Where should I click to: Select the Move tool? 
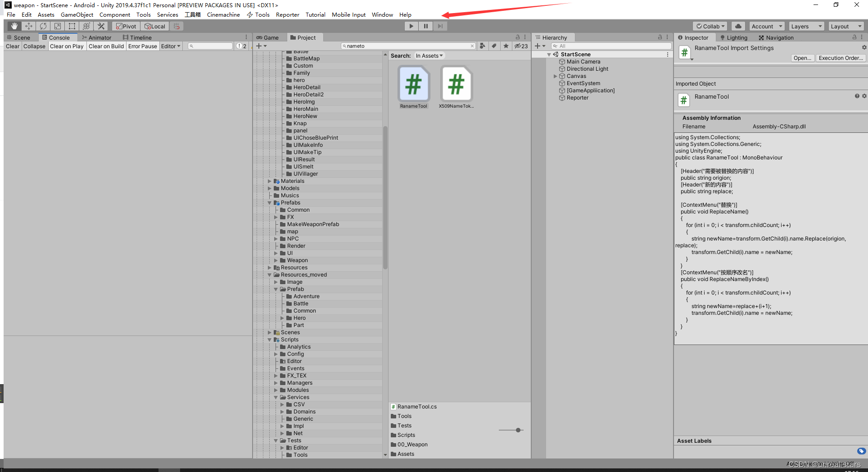coord(28,26)
